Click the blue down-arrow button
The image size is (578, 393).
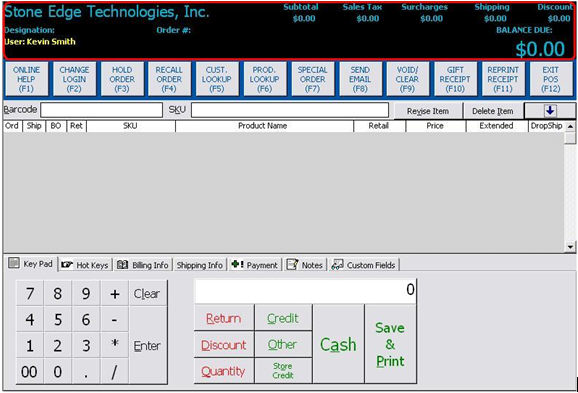(x=550, y=111)
